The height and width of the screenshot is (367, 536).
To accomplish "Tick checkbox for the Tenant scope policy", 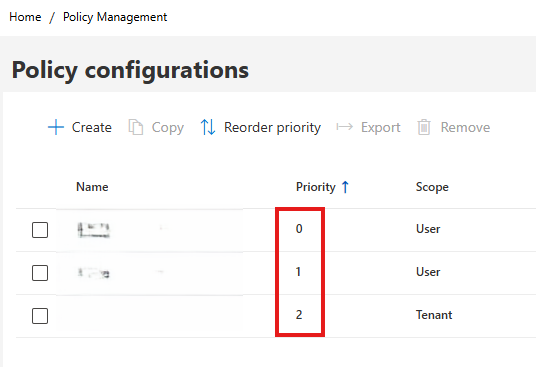I will [40, 316].
